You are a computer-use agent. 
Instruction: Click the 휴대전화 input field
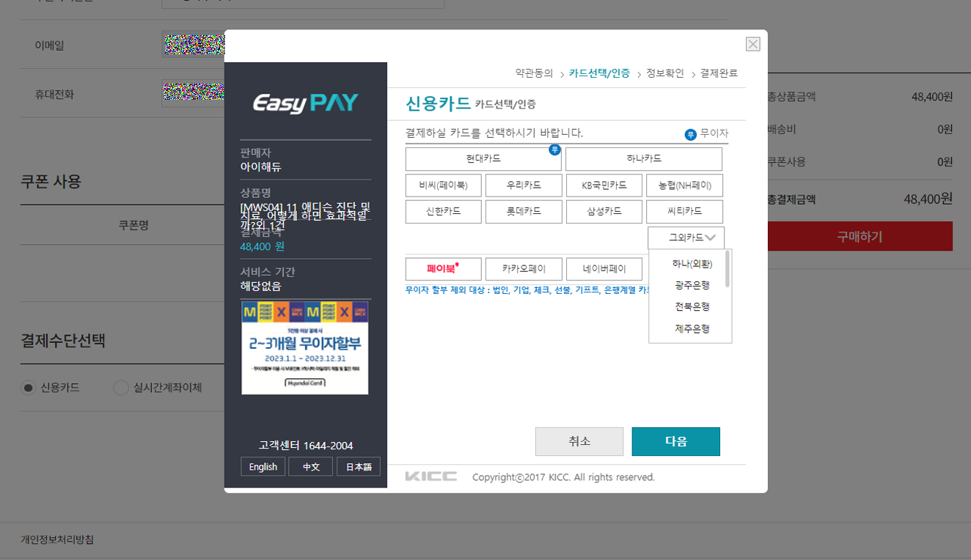193,94
